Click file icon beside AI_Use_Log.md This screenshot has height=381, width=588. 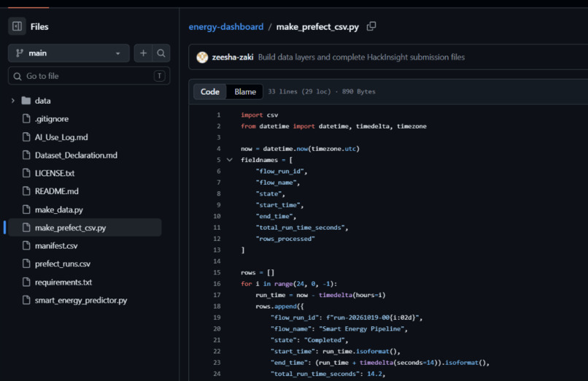tap(26, 137)
